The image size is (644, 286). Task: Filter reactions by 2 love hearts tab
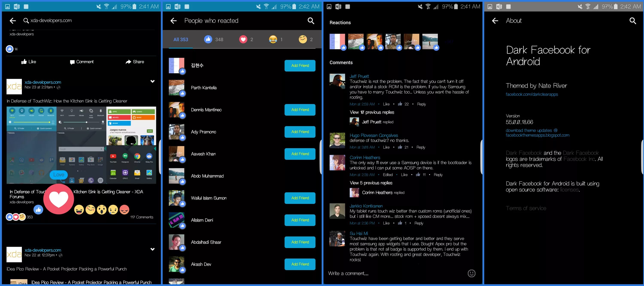[246, 39]
